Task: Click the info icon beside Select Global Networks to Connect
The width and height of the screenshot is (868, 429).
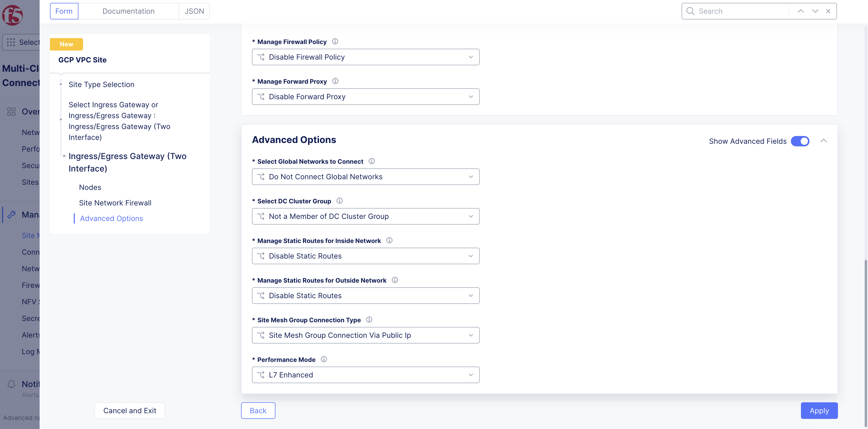Action: click(372, 161)
